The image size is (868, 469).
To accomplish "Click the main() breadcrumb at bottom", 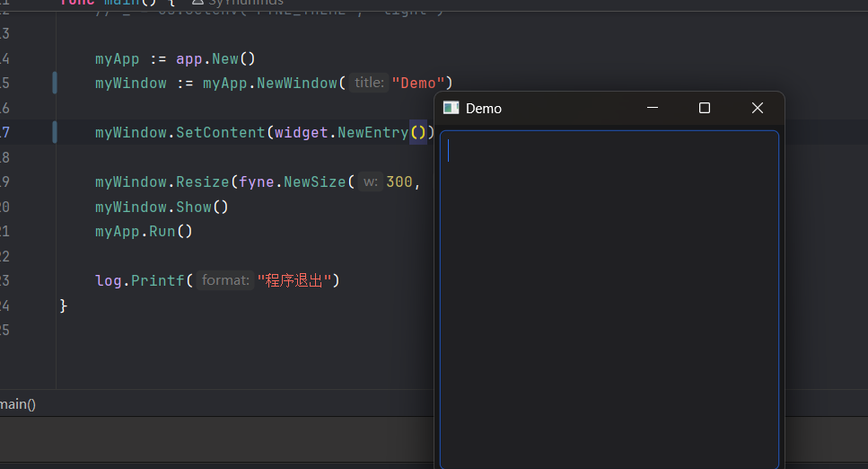I will pyautogui.click(x=17, y=404).
